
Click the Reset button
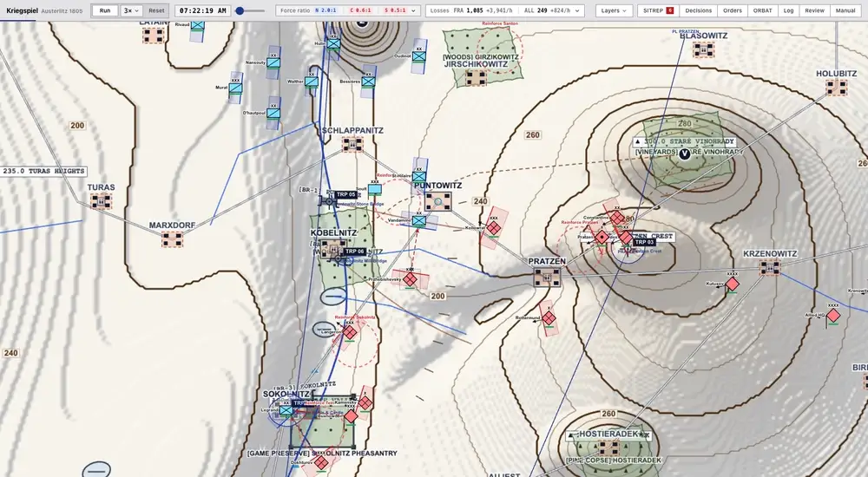(x=156, y=10)
